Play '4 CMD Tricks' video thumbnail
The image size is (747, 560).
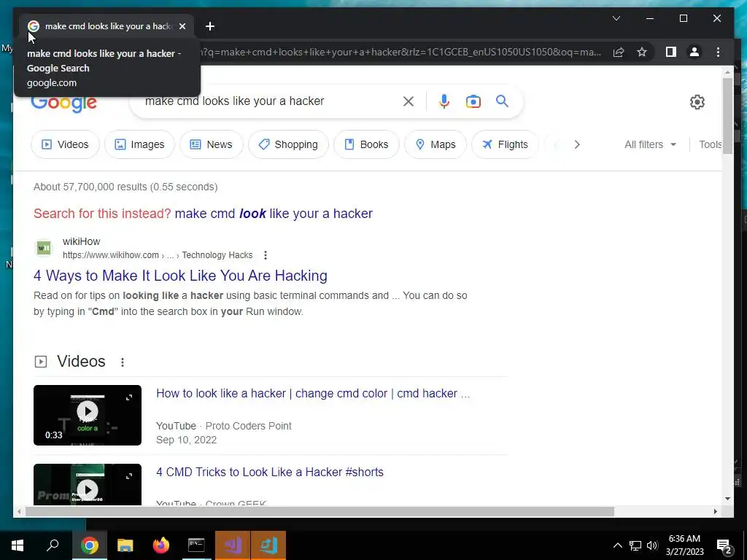click(x=88, y=484)
